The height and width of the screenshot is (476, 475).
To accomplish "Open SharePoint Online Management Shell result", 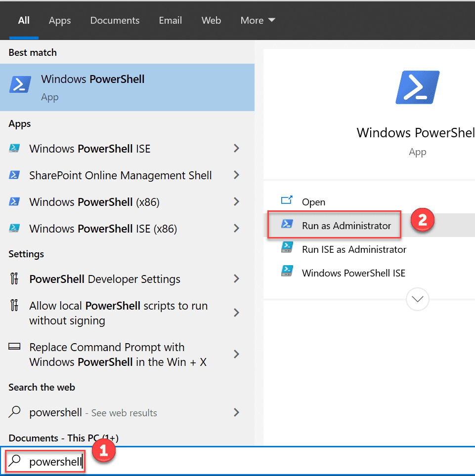I will [x=127, y=175].
